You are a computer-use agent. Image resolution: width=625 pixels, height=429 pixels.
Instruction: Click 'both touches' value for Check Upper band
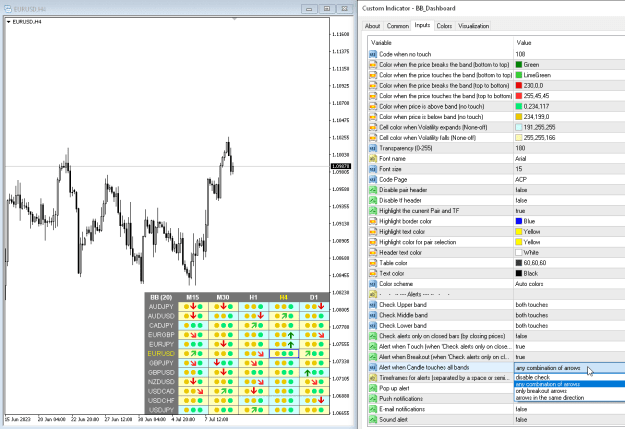pyautogui.click(x=532, y=305)
